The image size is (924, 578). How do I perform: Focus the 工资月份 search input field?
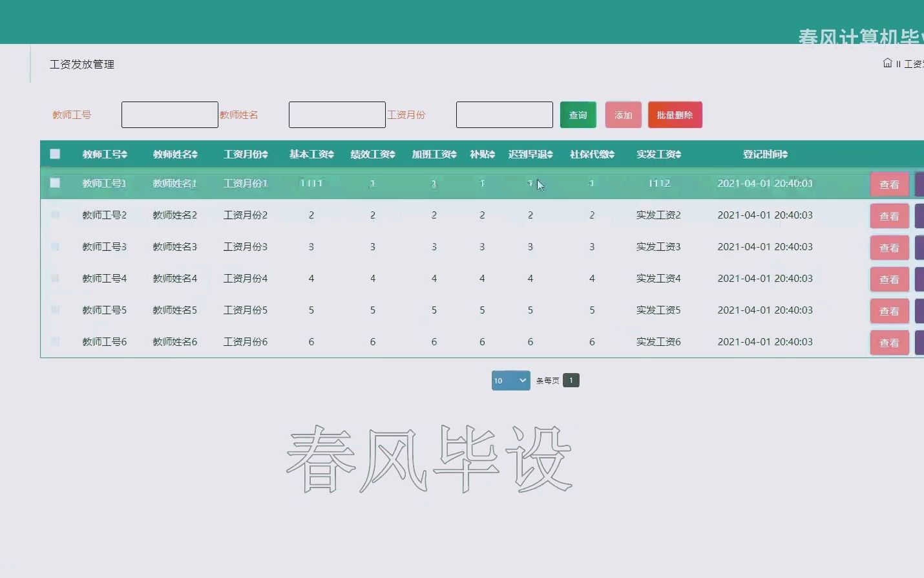[505, 115]
